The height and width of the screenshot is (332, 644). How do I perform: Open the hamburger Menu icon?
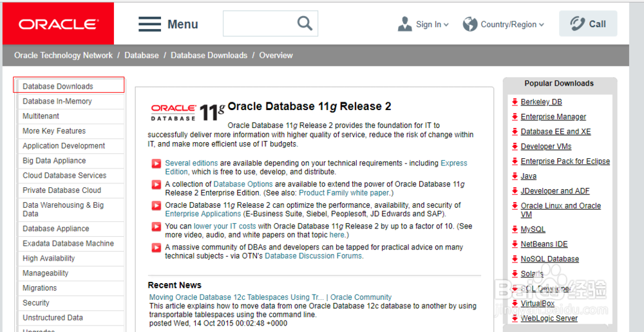point(149,24)
